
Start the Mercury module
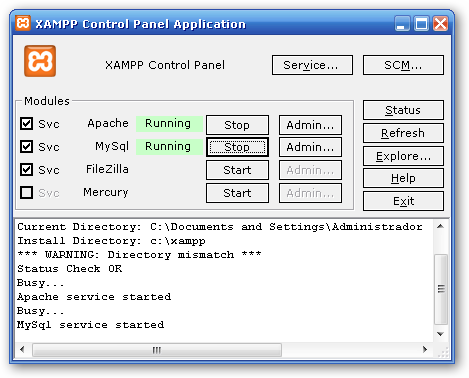[237, 193]
